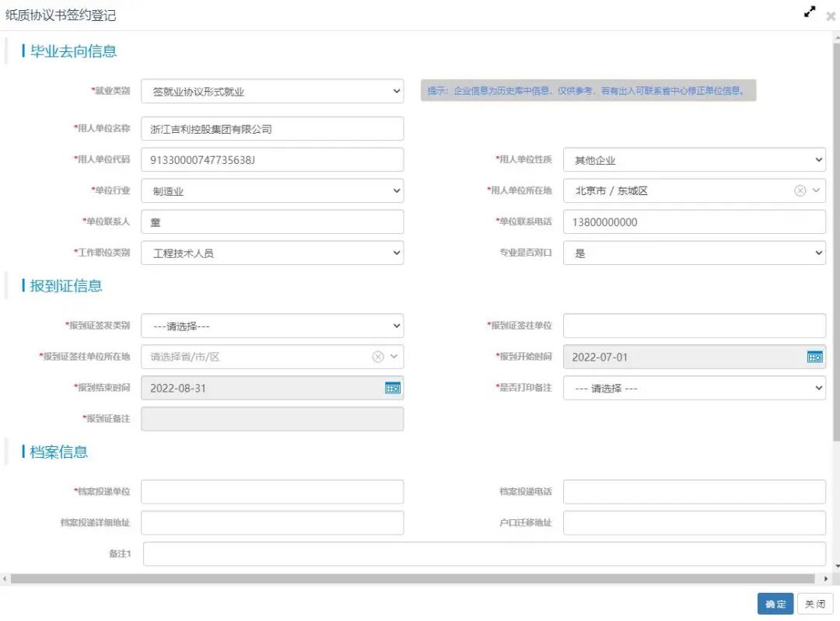Expand the 用人单位性质 dropdown
Viewport: 840px width, 621px height.
(694, 160)
